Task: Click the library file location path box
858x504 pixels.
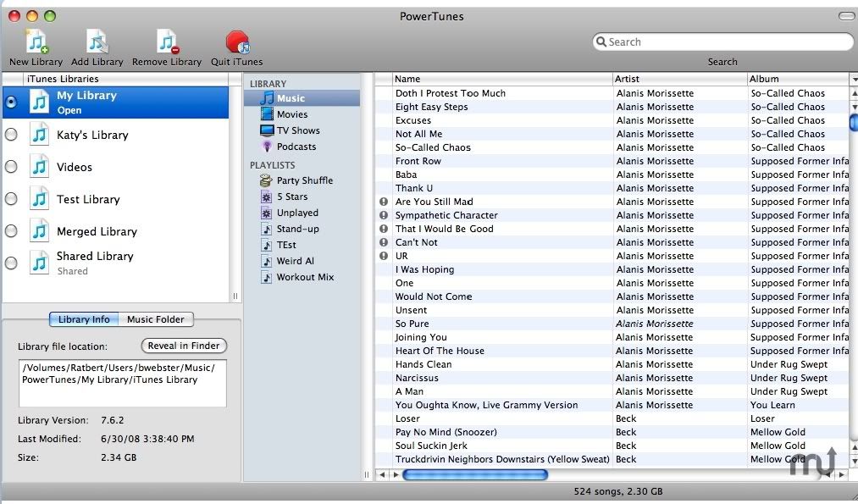Action: tap(123, 383)
